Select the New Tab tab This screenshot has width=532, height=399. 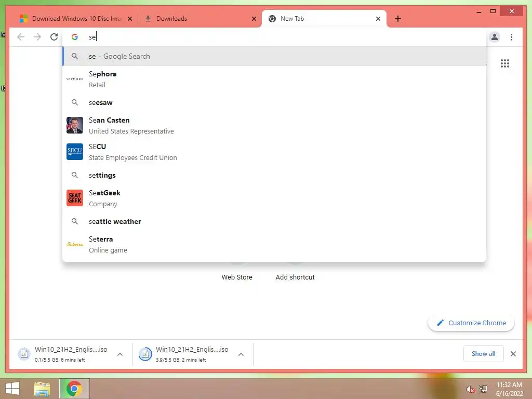coord(324,19)
